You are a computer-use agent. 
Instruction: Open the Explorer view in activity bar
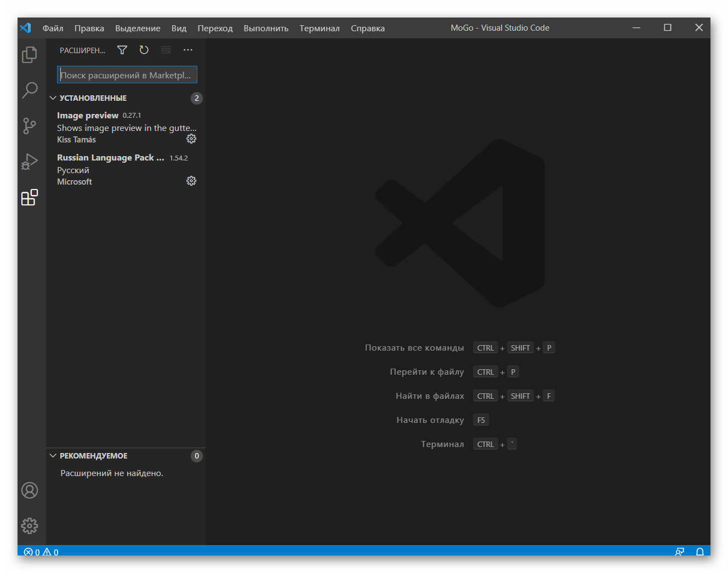click(30, 55)
